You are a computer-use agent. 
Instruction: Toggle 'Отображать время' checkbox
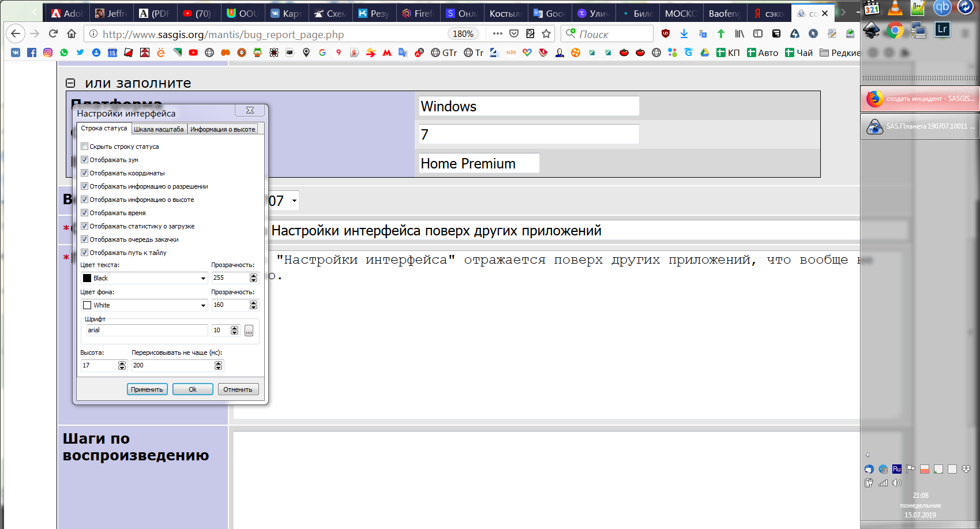point(85,213)
